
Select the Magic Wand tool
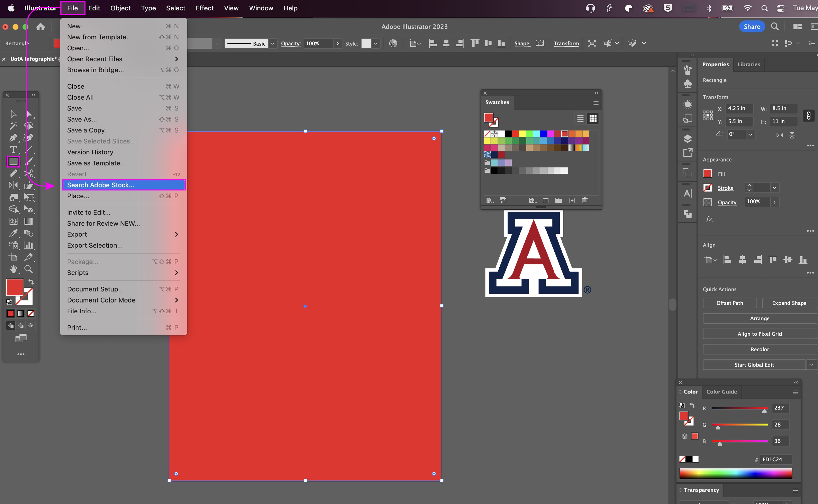13,126
